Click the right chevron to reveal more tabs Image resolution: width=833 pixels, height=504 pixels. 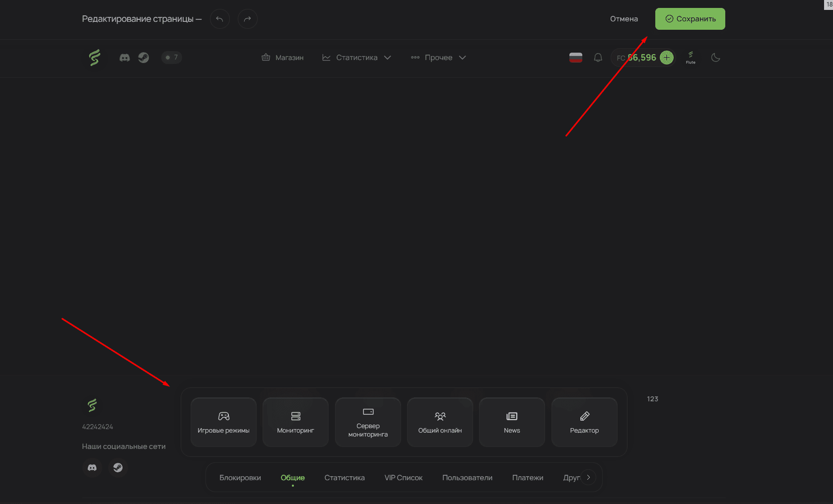coord(589,477)
